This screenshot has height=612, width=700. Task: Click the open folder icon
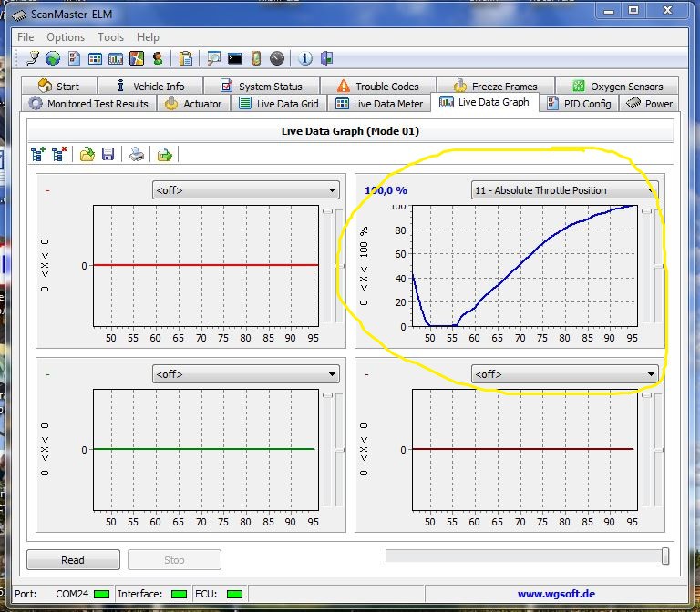point(87,155)
